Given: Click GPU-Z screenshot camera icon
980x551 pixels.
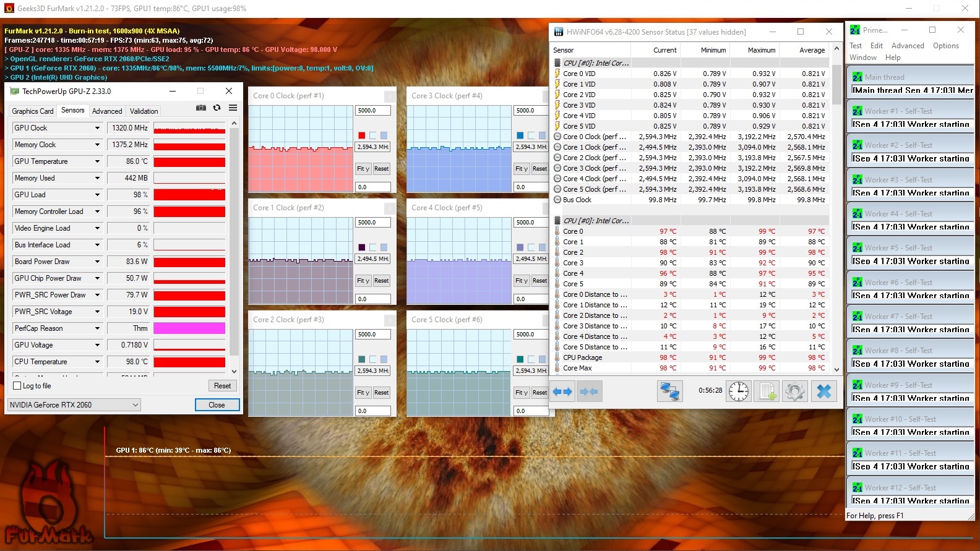Looking at the screenshot, I should [200, 108].
